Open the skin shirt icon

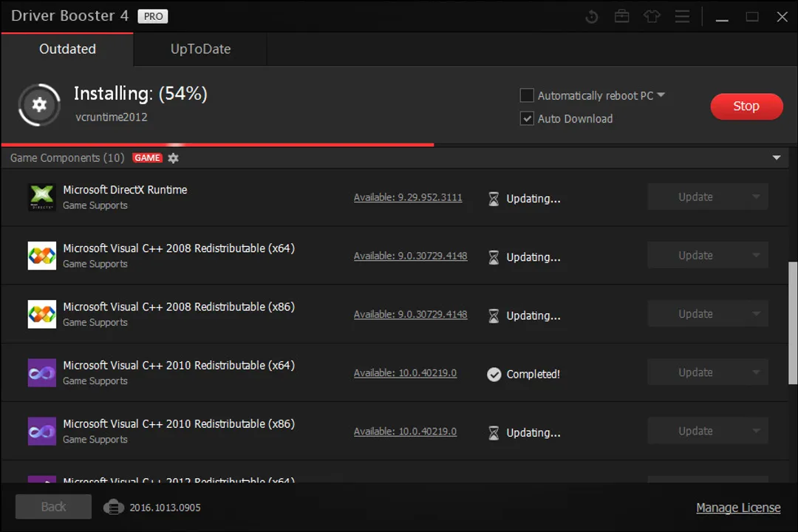(x=652, y=17)
